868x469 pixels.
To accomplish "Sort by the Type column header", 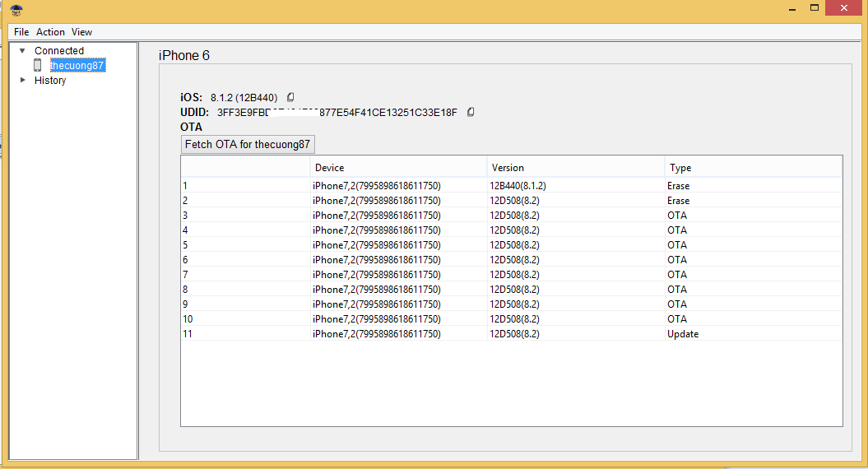I will (x=753, y=167).
